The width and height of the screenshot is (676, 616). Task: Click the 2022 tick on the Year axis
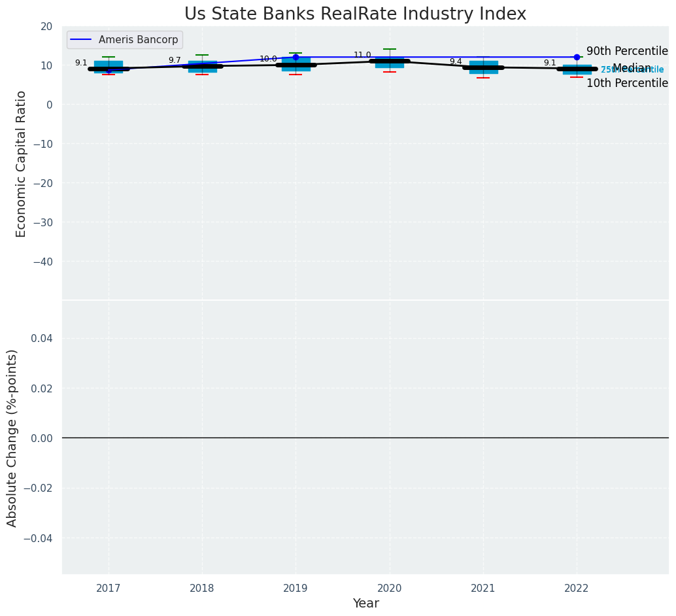577,589
